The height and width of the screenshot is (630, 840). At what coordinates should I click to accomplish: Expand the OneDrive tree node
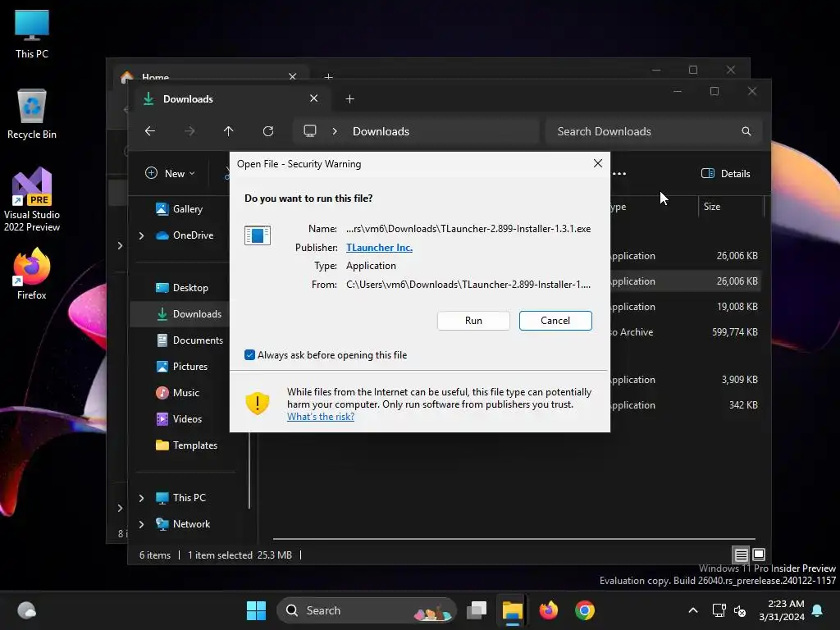(141, 235)
